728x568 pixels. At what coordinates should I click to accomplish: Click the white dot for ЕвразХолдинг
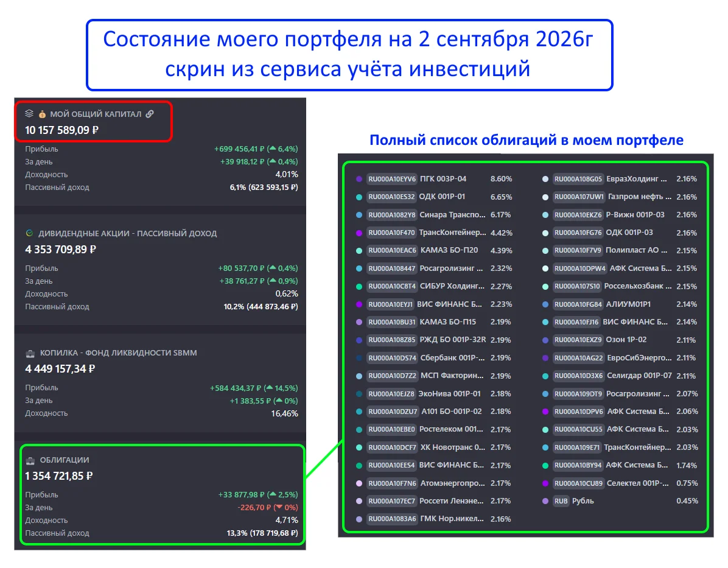[545, 179]
